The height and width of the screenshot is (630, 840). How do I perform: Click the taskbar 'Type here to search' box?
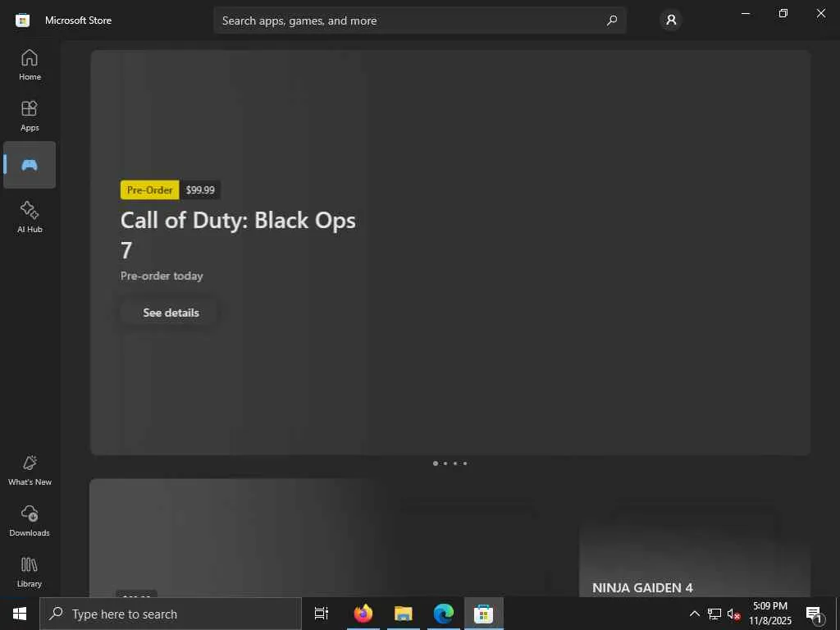point(171,614)
